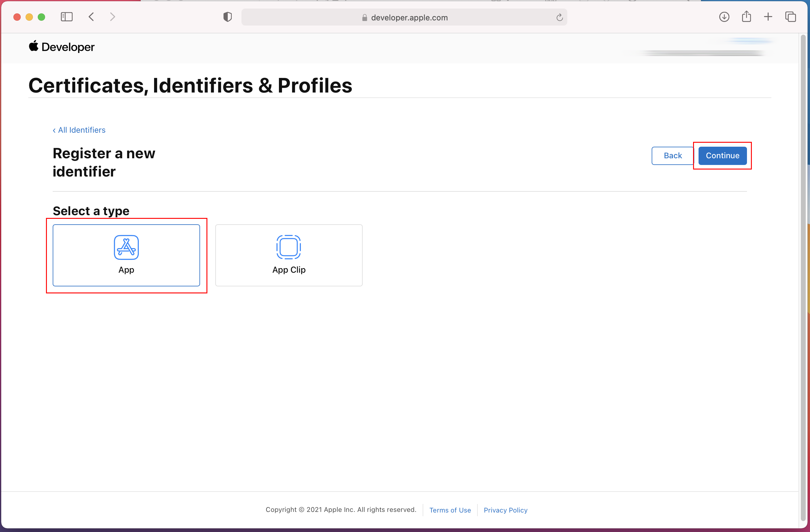
Task: Open the Terms of Use link
Action: (x=450, y=510)
